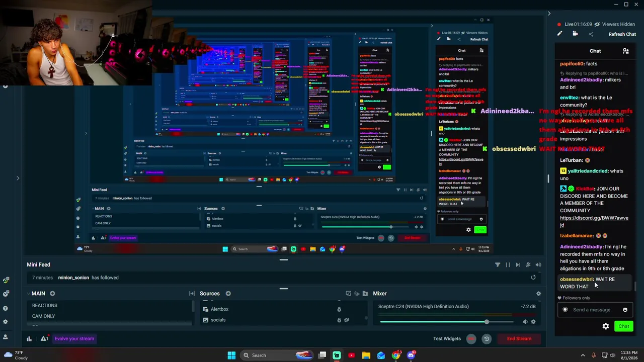Viewport: 644px width, 362px height.
Task: Toggle the lock on the socials source
Action: click(339, 320)
